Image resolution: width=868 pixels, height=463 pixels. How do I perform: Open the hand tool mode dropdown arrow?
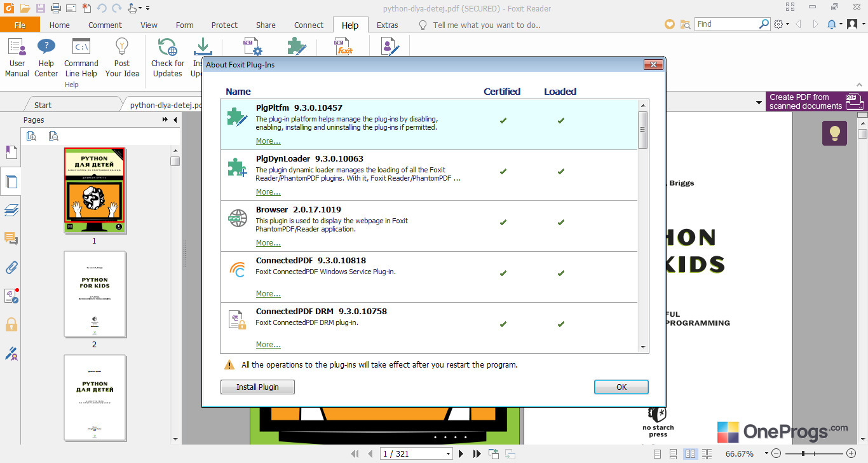140,8
